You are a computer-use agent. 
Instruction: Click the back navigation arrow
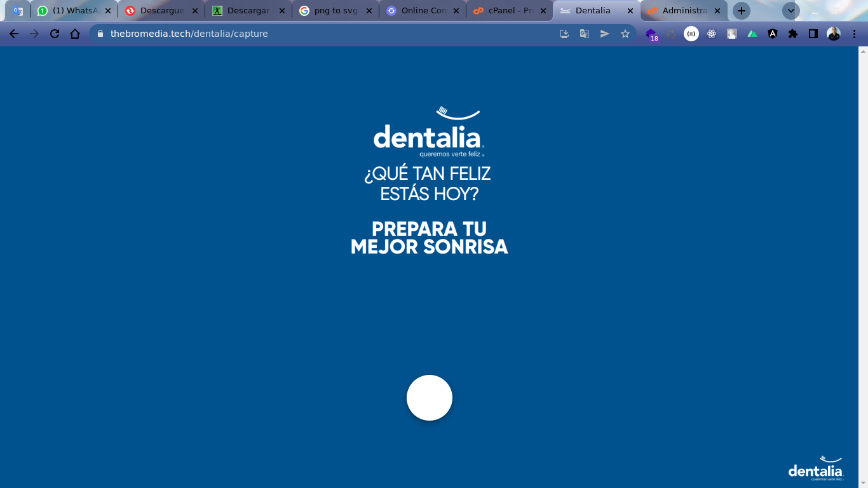point(13,34)
